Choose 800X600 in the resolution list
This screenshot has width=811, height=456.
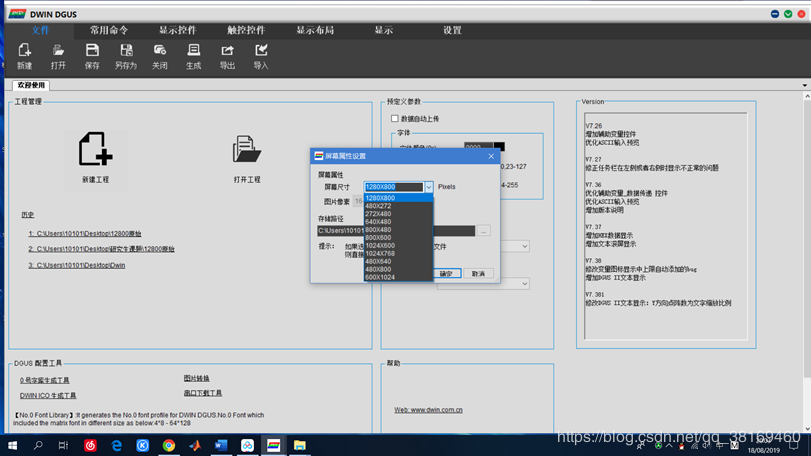(x=398, y=238)
